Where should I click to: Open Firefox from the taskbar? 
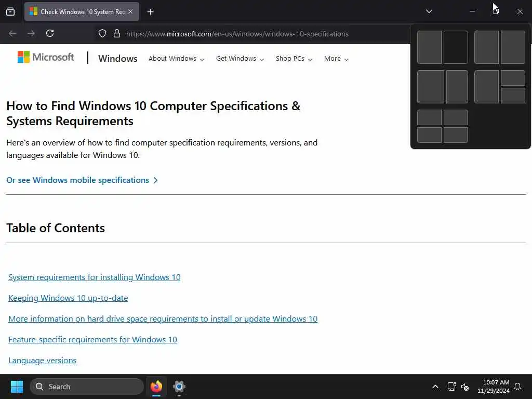click(x=156, y=387)
